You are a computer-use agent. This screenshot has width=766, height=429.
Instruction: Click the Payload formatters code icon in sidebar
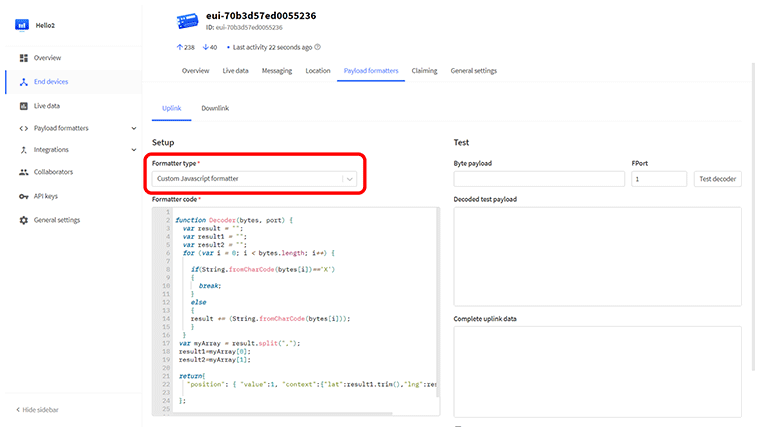coord(23,128)
